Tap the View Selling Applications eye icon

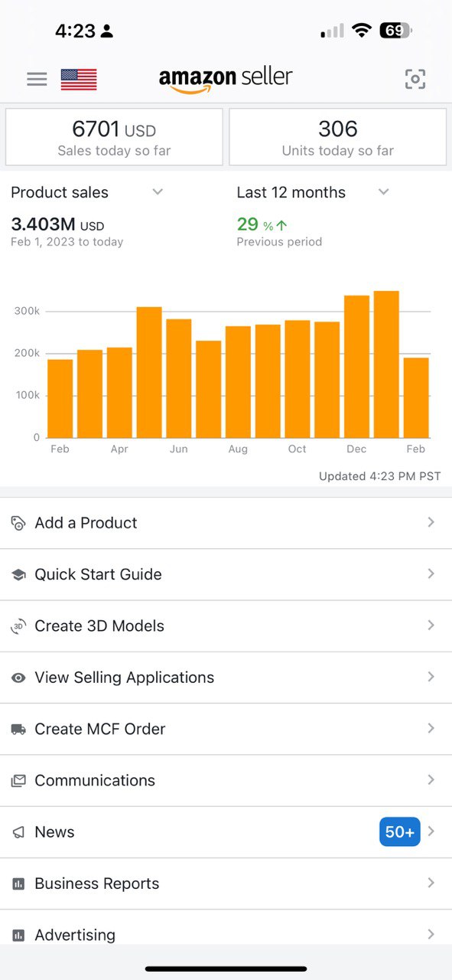[18, 678]
